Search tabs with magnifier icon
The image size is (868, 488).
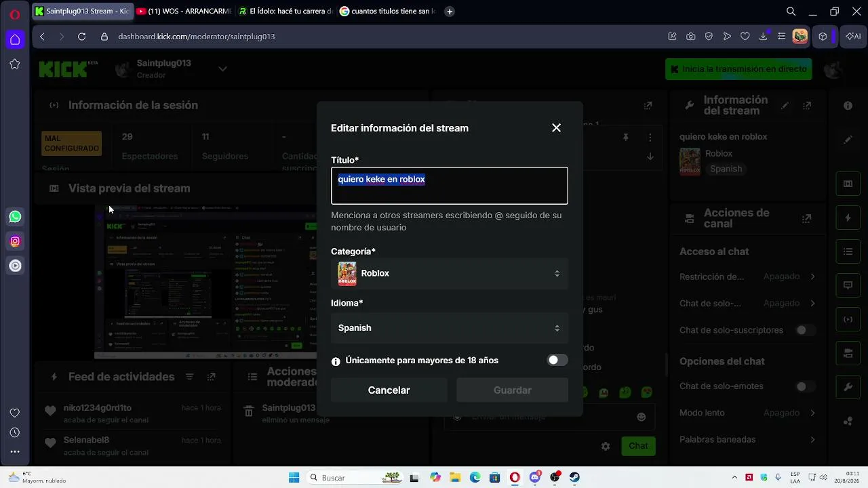[x=791, y=11]
